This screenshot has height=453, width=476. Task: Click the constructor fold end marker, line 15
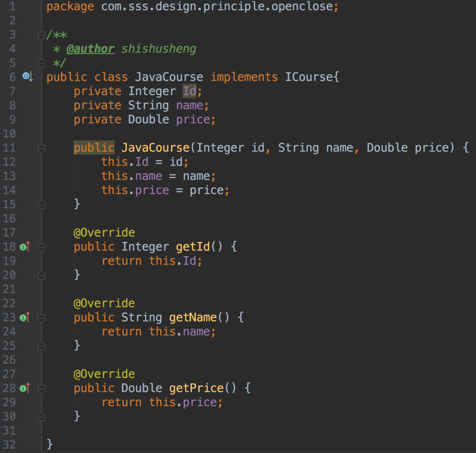pyautogui.click(x=41, y=205)
